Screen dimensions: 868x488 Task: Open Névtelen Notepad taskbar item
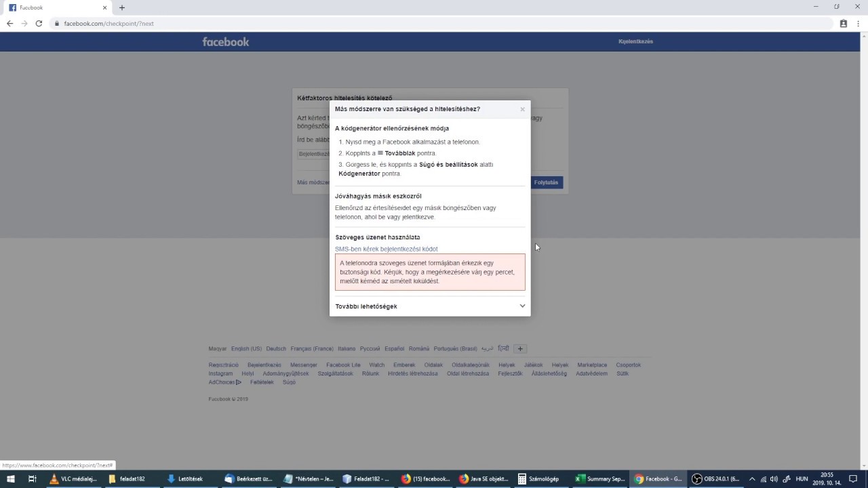tap(307, 479)
